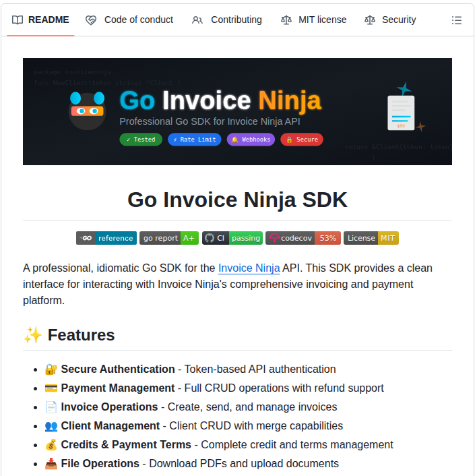Select 'Credits & Payment Terms' feature text

pyautogui.click(x=126, y=445)
